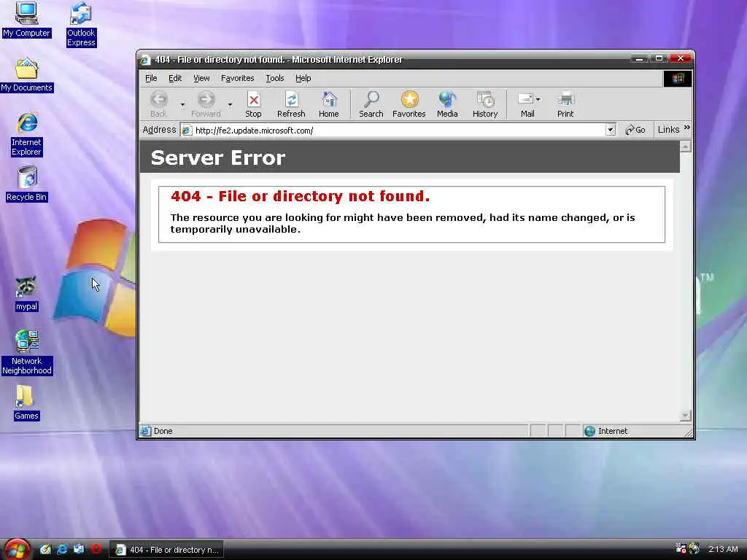Viewport: 747px width, 560px height.
Task: Show the History pane
Action: coord(485,104)
